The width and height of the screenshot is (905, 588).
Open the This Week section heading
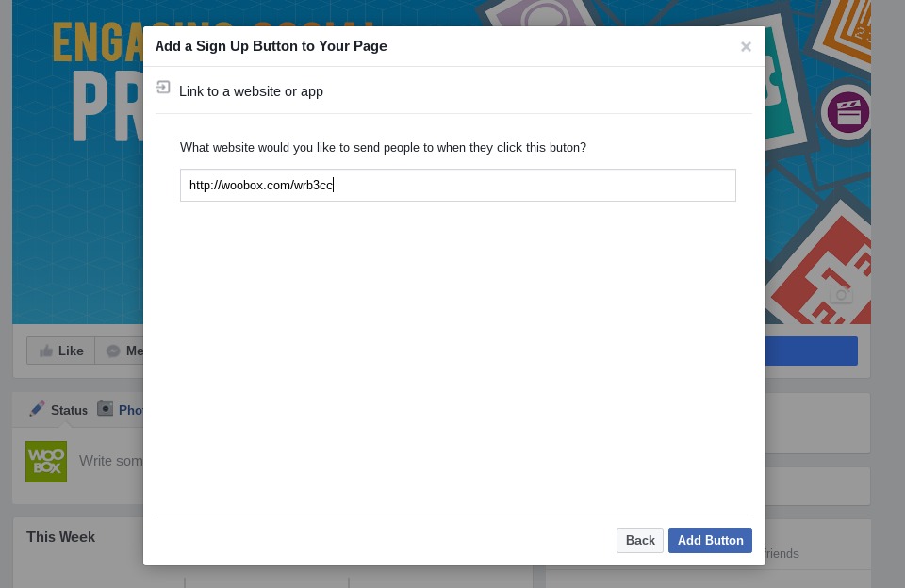point(60,536)
